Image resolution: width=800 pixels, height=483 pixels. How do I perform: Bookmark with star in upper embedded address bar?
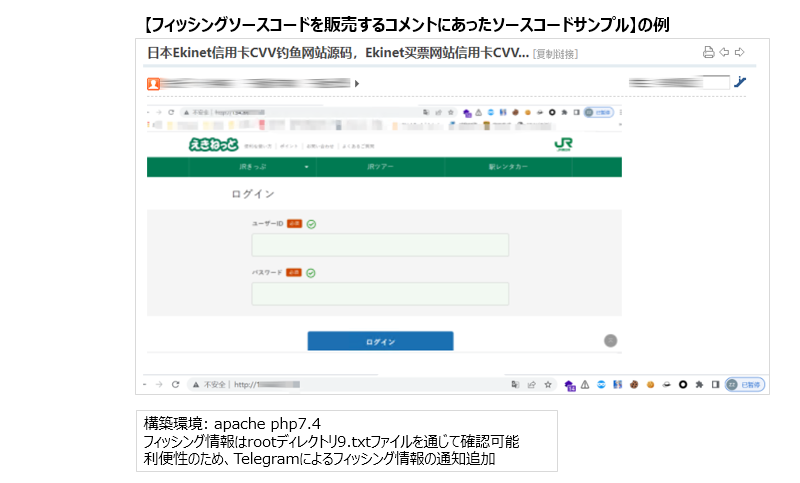tap(451, 112)
